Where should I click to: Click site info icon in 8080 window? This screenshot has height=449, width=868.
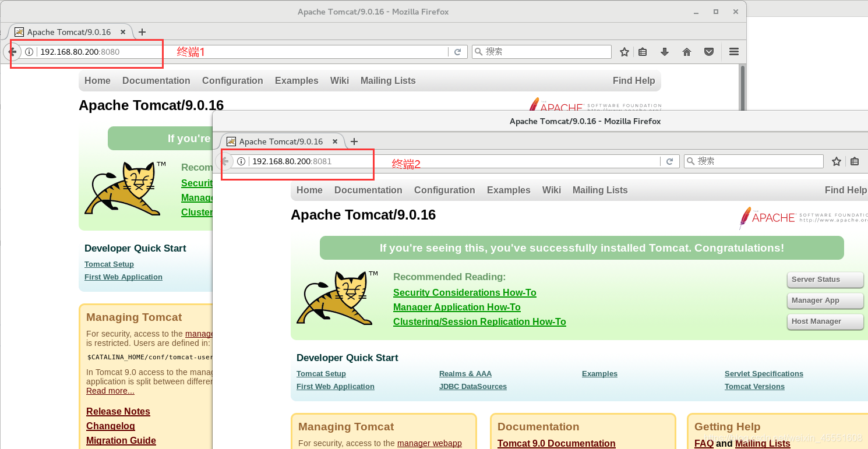[29, 52]
